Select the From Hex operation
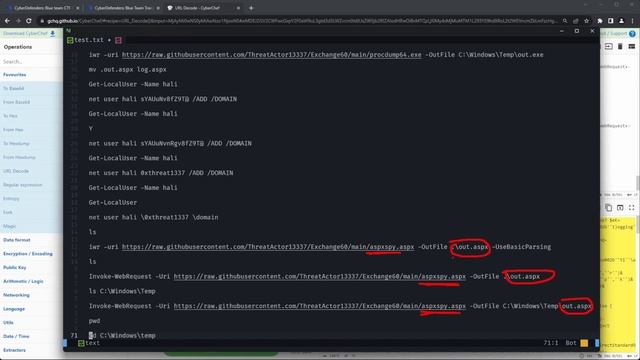This screenshot has width=640, height=360. pyautogui.click(x=31, y=130)
